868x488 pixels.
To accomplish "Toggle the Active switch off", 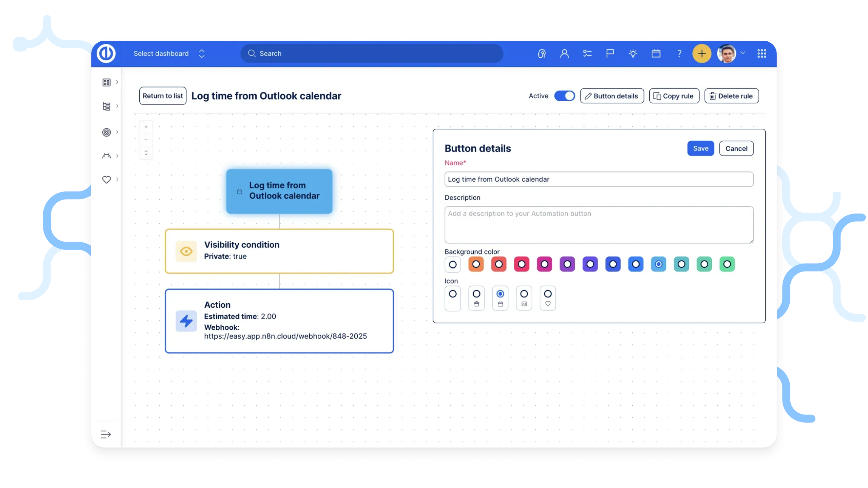I will (564, 96).
